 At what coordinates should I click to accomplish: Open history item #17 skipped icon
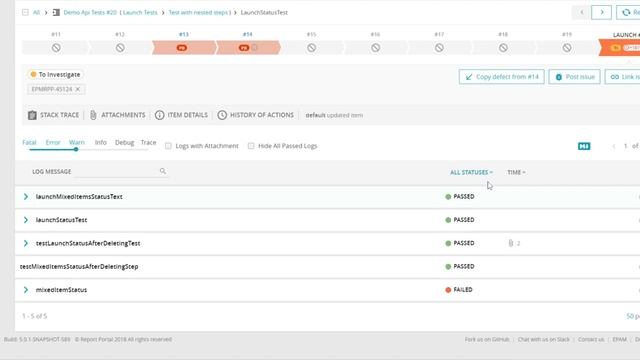click(x=439, y=48)
